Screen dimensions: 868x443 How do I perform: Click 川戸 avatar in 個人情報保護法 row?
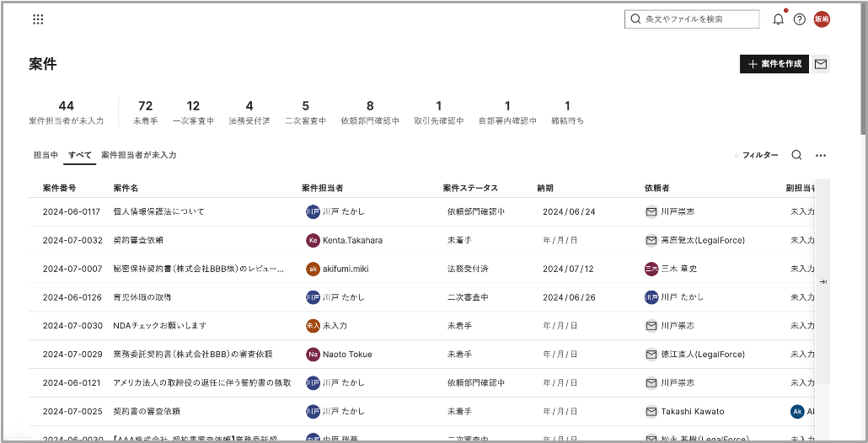[313, 212]
